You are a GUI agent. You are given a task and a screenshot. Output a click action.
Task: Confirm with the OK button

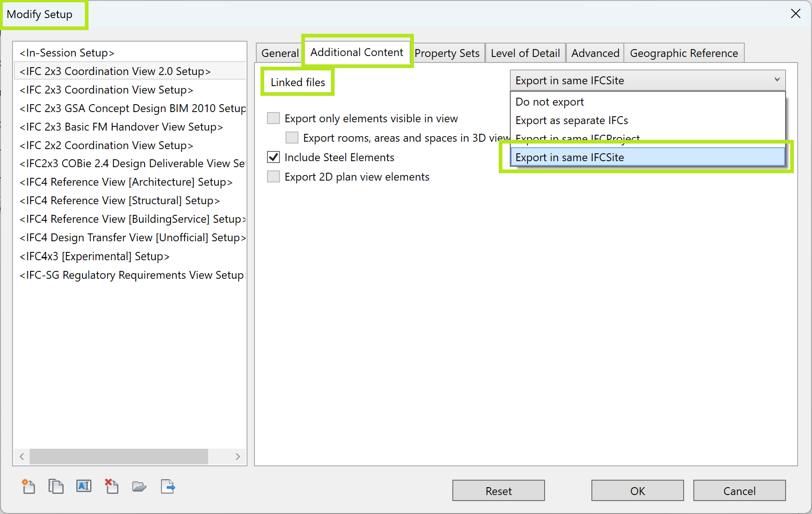pos(638,491)
